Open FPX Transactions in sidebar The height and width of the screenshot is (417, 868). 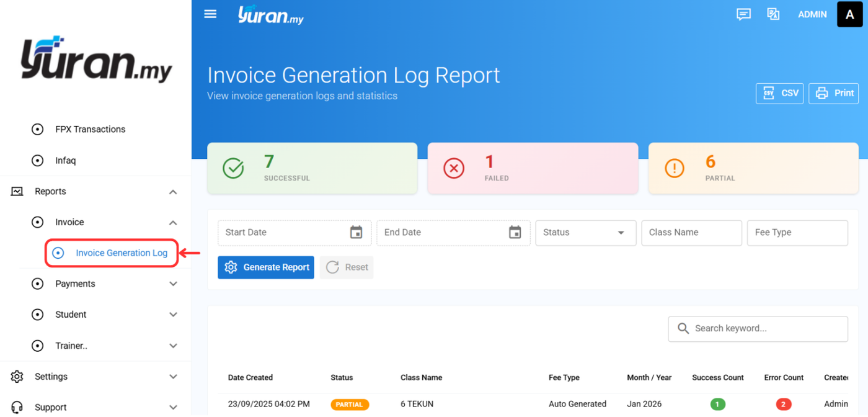click(90, 129)
